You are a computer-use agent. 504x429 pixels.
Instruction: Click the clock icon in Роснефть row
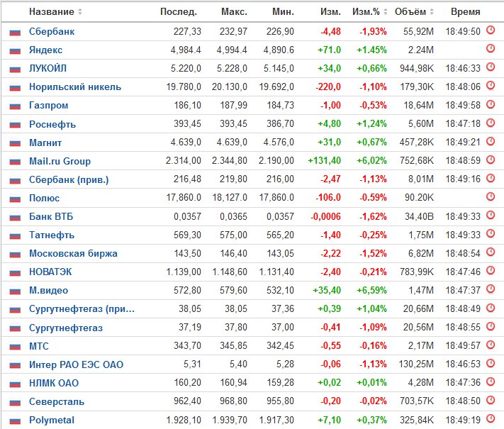491,123
